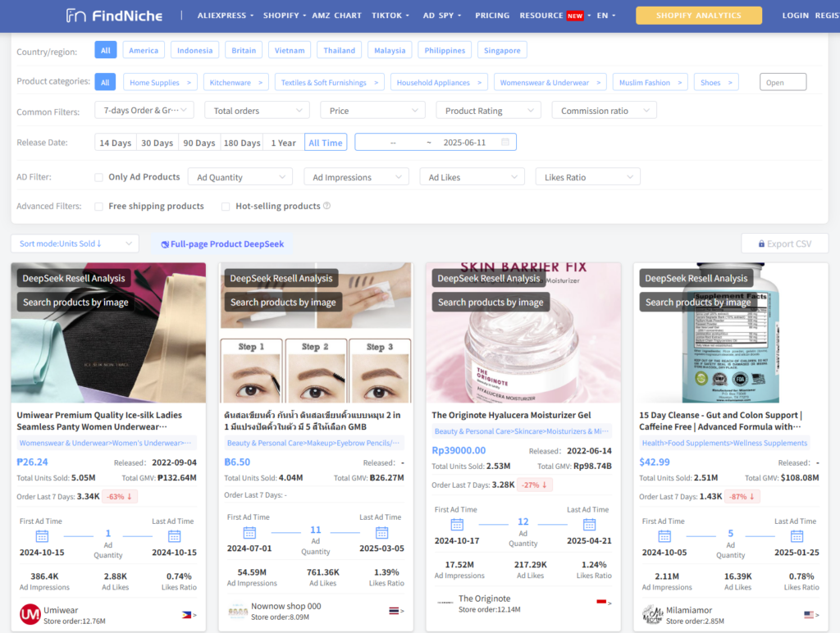Open the TikTok nav menu

click(390, 16)
